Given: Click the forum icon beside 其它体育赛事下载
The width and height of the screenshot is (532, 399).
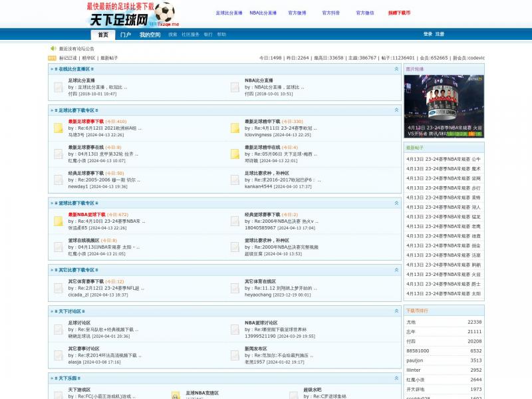Looking at the screenshot, I should [58, 287].
